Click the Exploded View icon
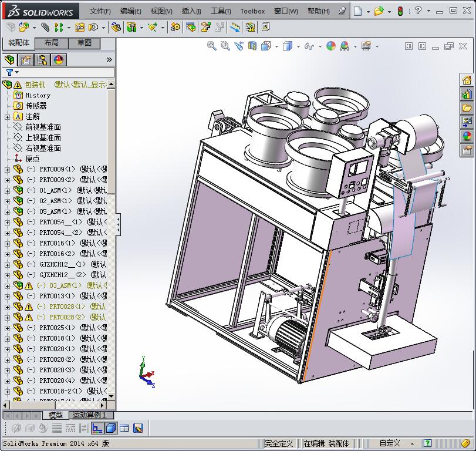The width and height of the screenshot is (476, 451). (206, 28)
